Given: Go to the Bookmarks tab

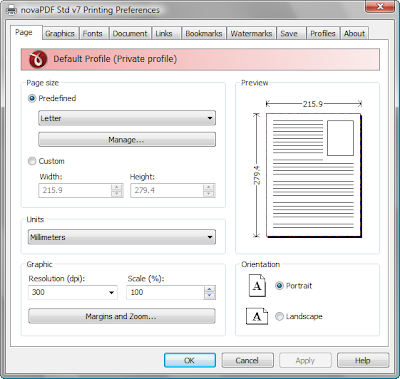Looking at the screenshot, I should pos(204,33).
